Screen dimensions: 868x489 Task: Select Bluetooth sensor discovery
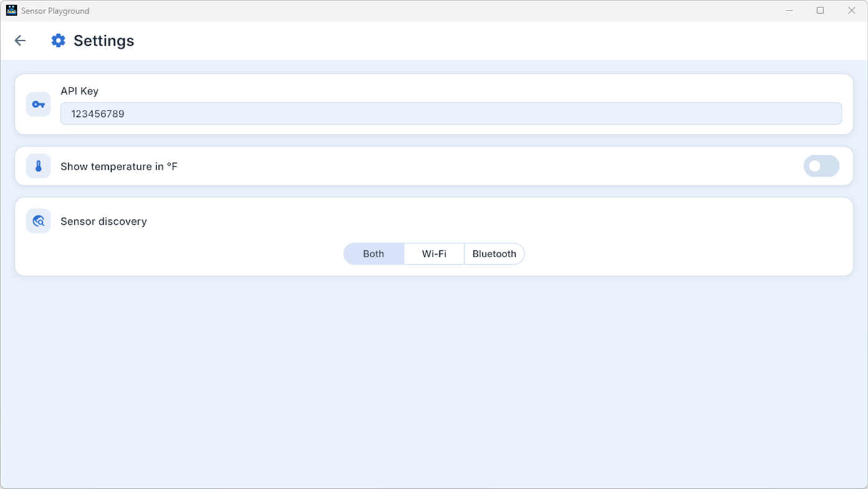point(494,254)
